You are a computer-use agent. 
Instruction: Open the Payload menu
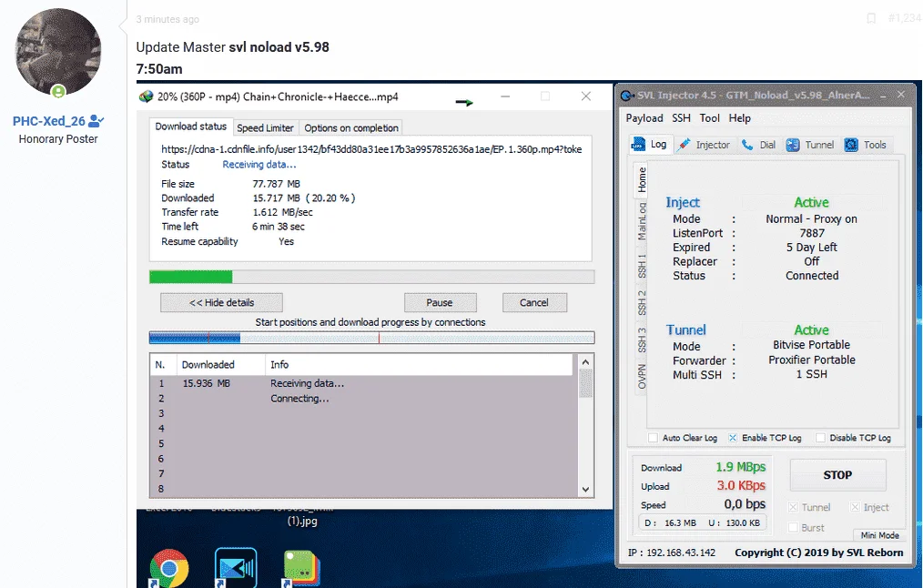[644, 118]
